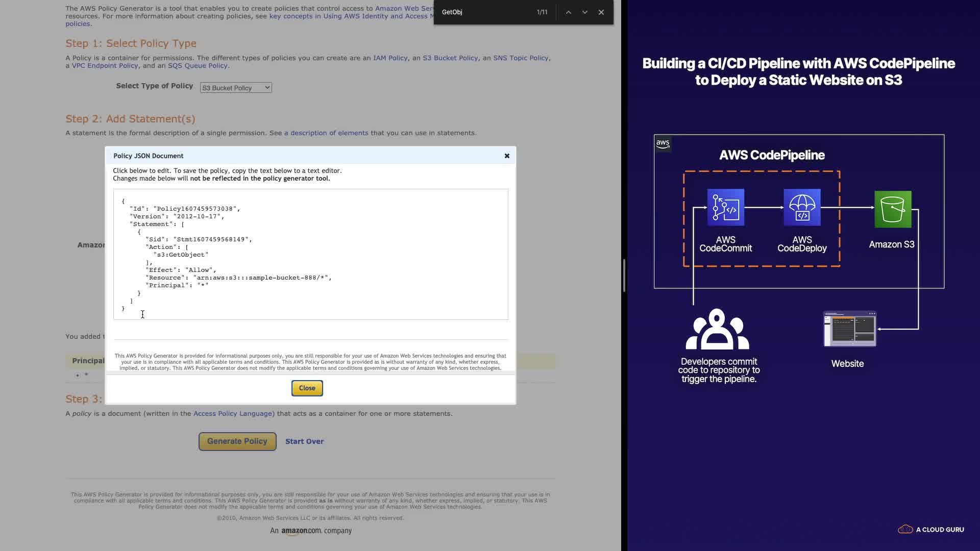Click the Website thumbnail image
The image size is (980, 551).
click(849, 329)
